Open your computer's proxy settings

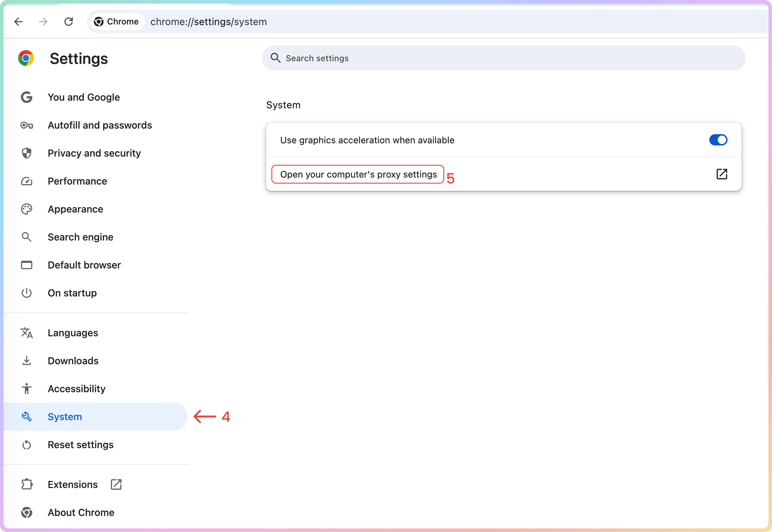(x=358, y=174)
